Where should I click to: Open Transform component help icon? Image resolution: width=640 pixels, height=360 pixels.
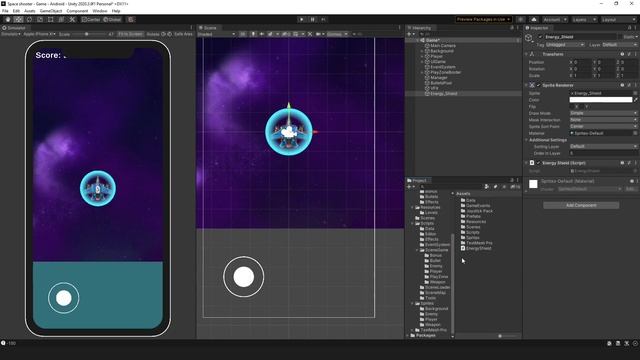click(x=622, y=54)
